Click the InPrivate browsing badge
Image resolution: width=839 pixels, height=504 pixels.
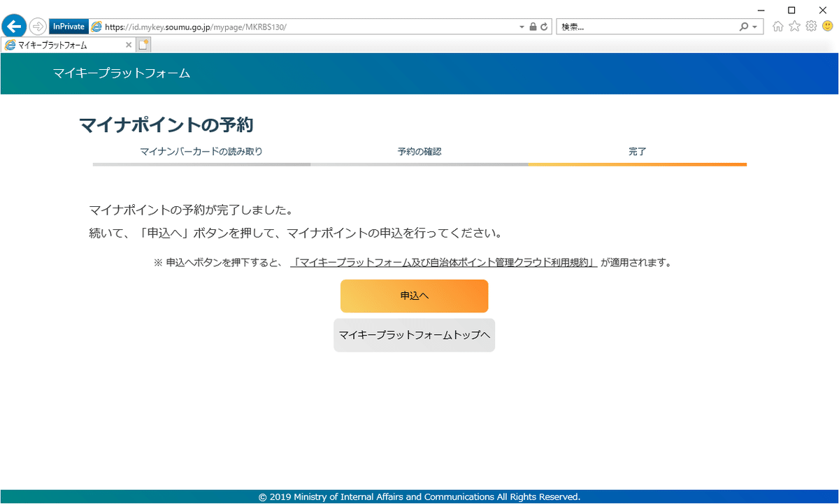(x=68, y=26)
